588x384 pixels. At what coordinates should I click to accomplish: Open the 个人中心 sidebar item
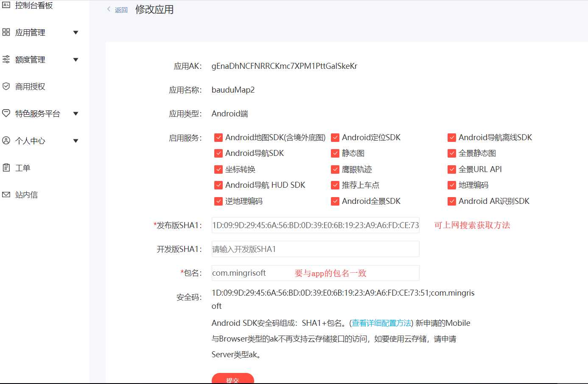(30, 141)
